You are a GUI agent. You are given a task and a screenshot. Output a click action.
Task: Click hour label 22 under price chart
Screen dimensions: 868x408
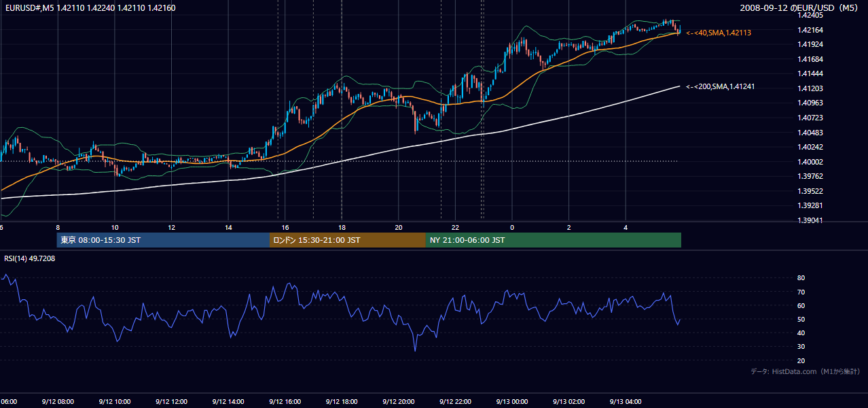tap(455, 228)
